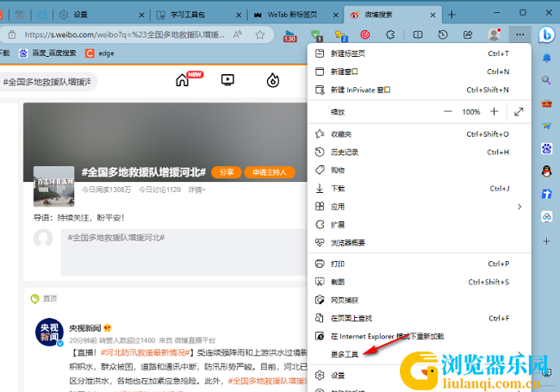Add a site to sidebar plus icon
The height and width of the screenshot is (392, 560).
(546, 242)
